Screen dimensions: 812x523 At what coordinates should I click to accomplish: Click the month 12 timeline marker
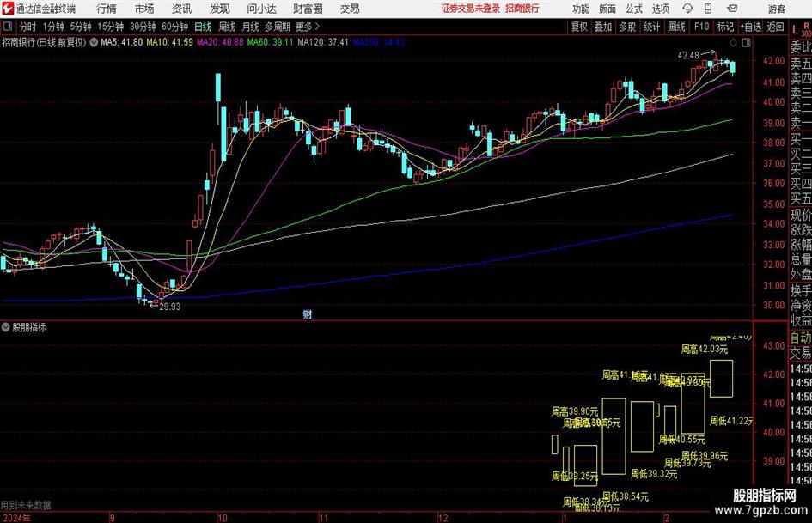coord(443,518)
